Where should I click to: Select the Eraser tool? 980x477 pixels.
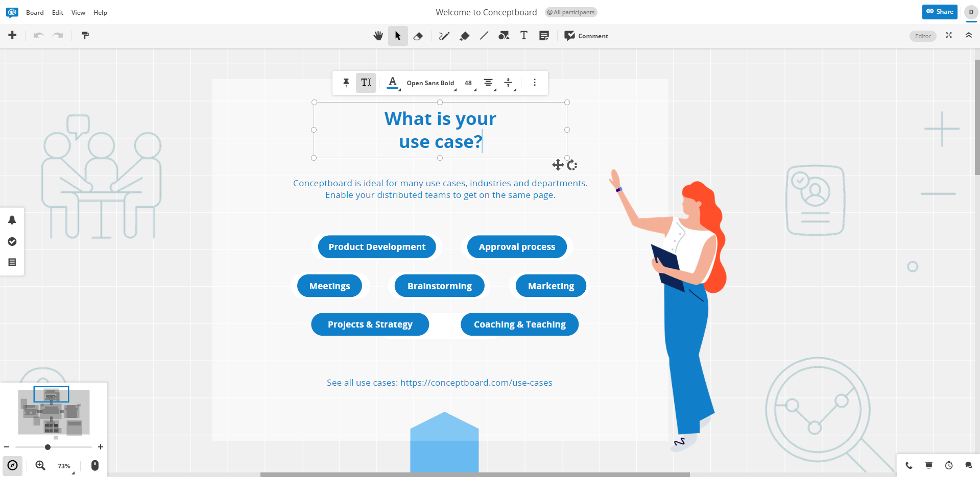pos(418,36)
